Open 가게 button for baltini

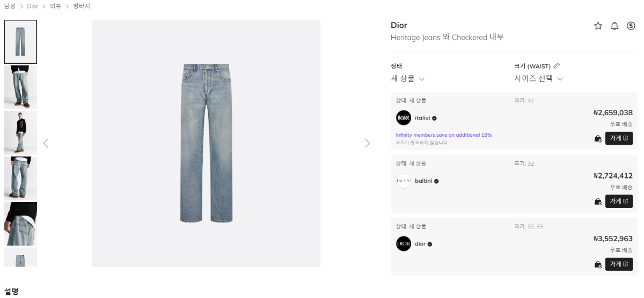tap(619, 201)
